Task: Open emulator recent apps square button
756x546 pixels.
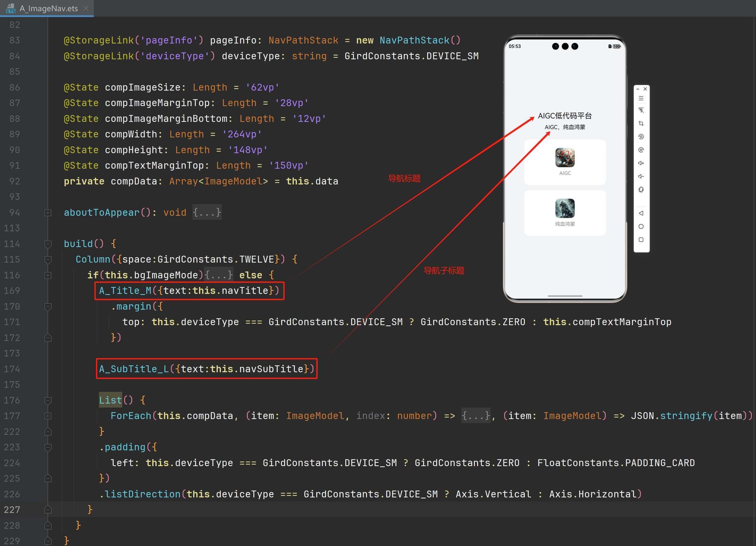Action: [641, 240]
